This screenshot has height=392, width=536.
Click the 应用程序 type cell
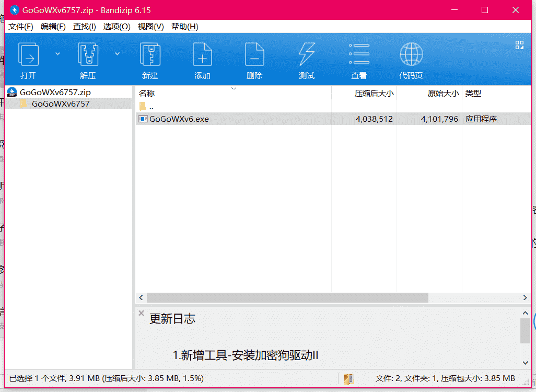pos(481,119)
